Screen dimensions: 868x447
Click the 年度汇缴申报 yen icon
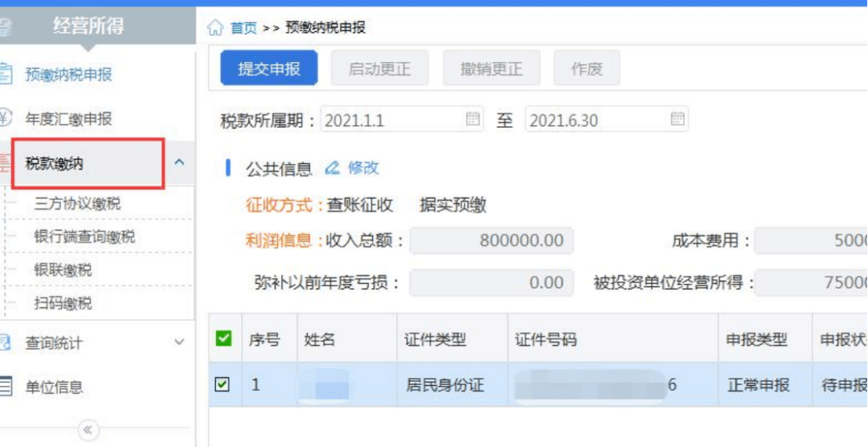tap(6, 118)
